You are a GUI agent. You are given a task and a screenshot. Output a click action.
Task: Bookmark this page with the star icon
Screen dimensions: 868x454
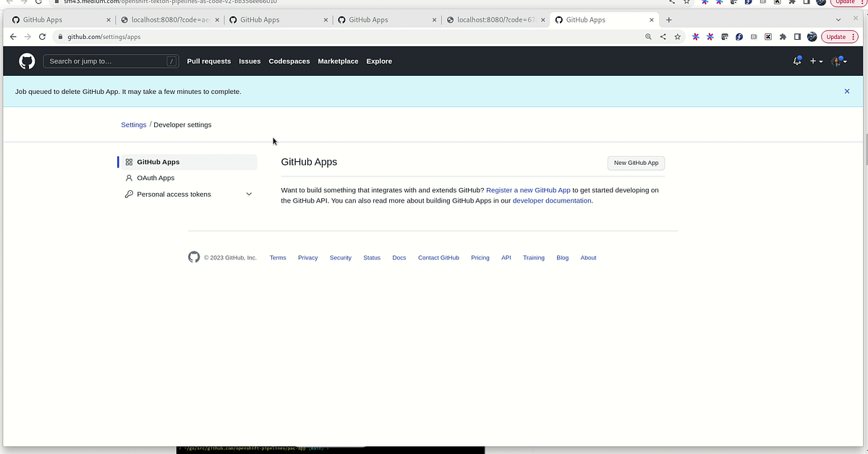[x=677, y=36]
